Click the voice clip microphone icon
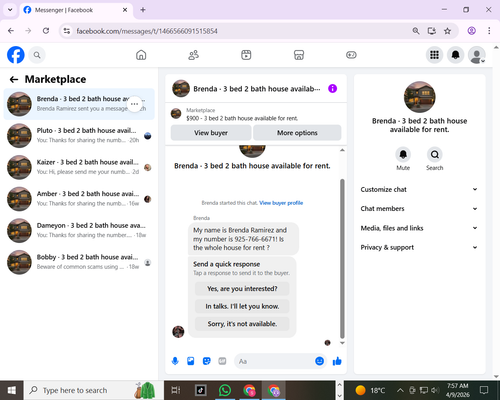This screenshot has height=400, width=500. coord(175,361)
